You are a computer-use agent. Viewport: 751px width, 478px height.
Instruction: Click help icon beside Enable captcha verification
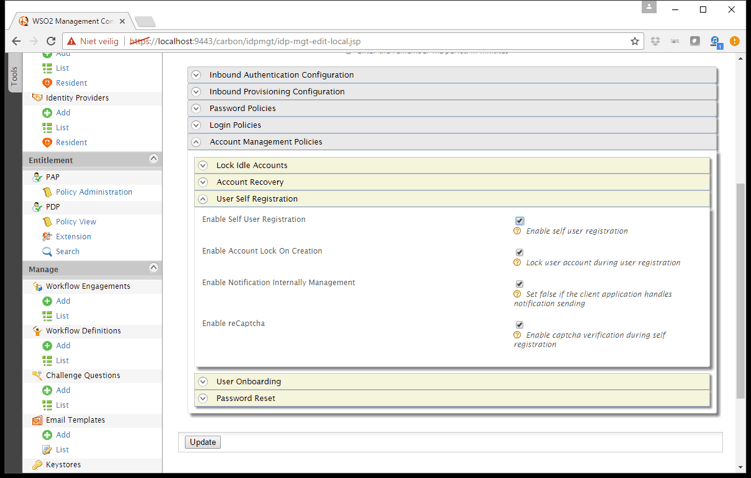point(517,335)
